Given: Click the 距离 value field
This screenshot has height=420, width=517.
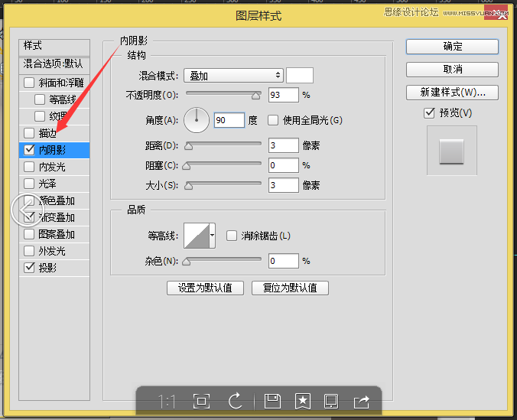Looking at the screenshot, I should click(x=284, y=145).
